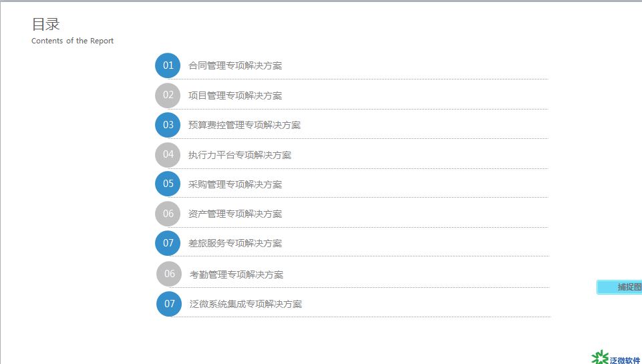Select the gray 04 numbered circle

click(x=168, y=155)
